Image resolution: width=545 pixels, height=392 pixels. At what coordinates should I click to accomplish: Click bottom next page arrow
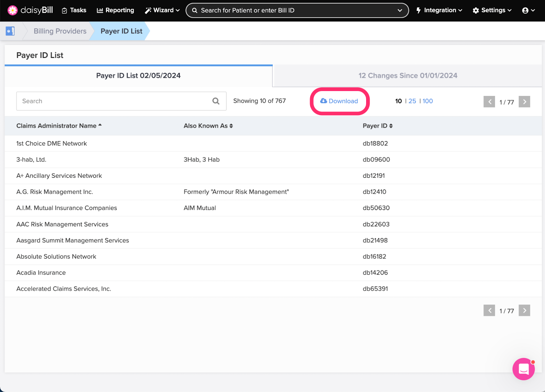[524, 310]
